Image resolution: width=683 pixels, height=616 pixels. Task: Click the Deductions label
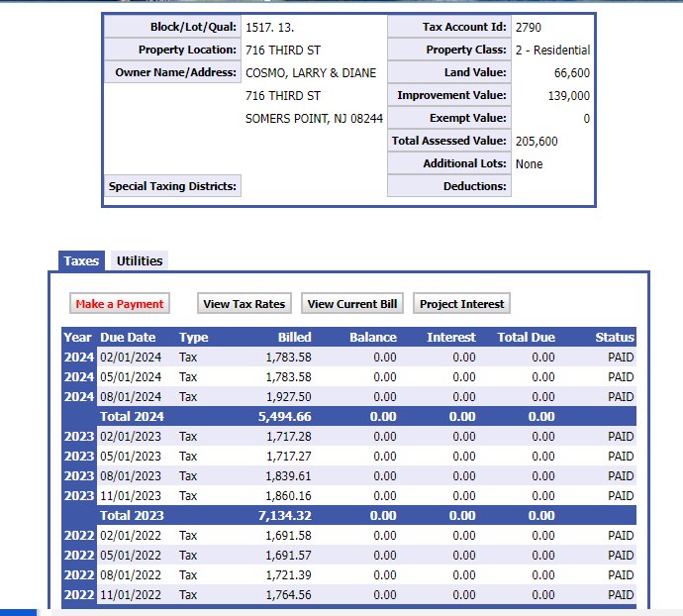click(x=449, y=186)
